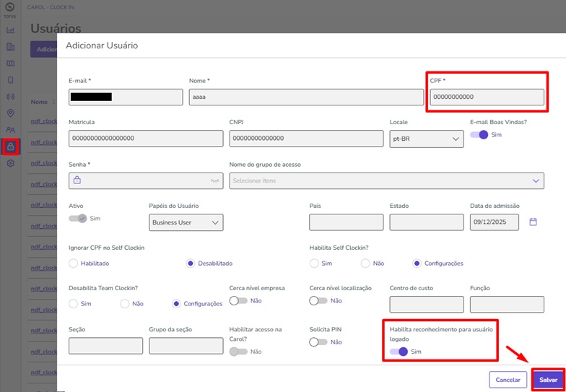Toggle E-mail Boas Vindas switch

coord(479,134)
